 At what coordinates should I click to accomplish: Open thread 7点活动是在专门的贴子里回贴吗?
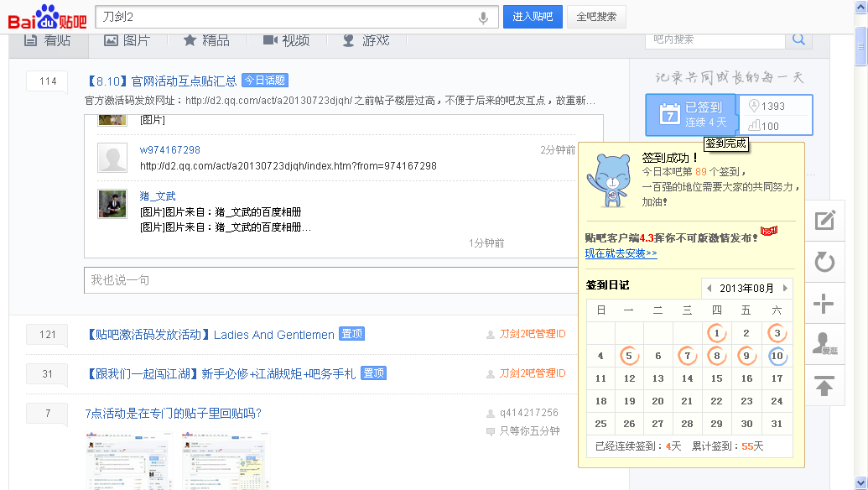pyautogui.click(x=173, y=413)
